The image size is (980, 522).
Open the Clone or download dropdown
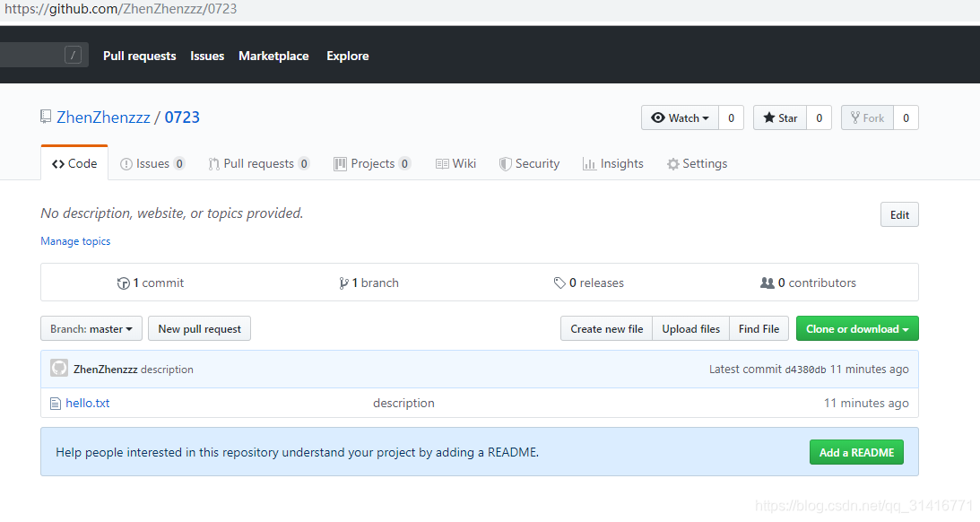(x=857, y=329)
